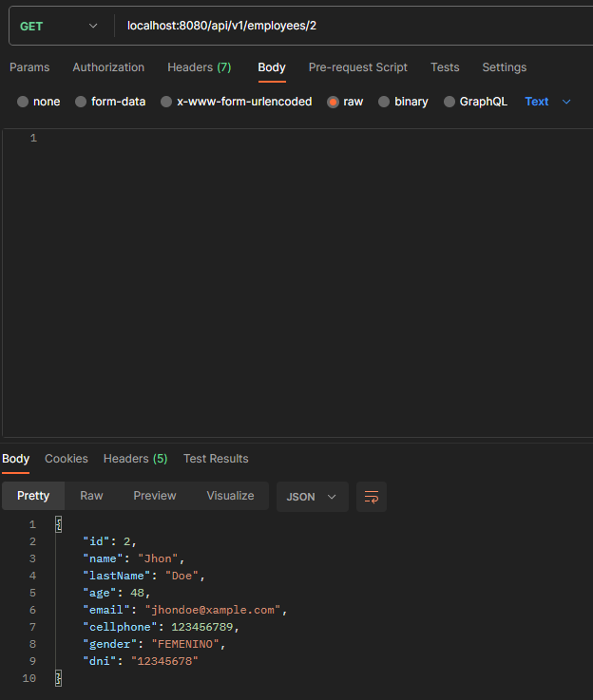Open the JSON response format dropdown

pos(312,497)
